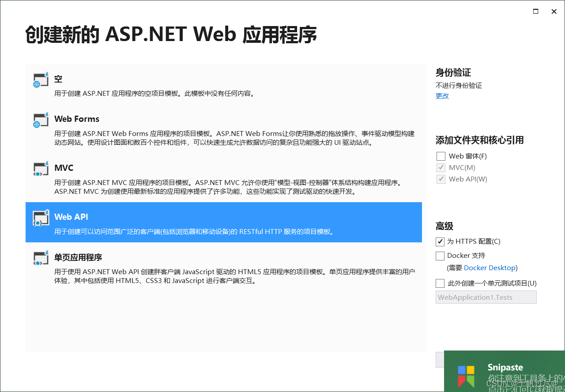This screenshot has width=565, height=392.
Task: Enable 此外创建一个单元测试项目(U) checkbox
Action: (x=440, y=283)
